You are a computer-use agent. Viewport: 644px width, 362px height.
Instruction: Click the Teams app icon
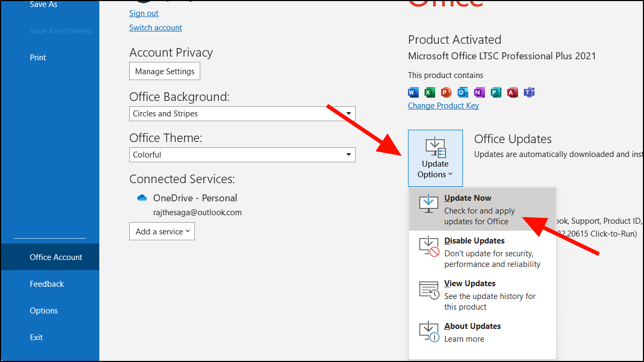pyautogui.click(x=529, y=92)
